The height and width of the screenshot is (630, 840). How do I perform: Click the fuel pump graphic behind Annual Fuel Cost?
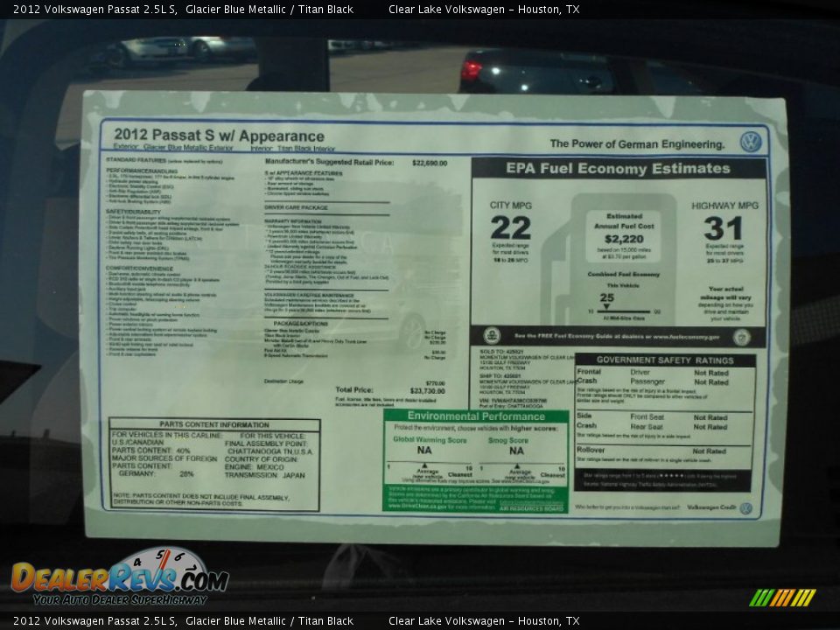[x=609, y=259]
